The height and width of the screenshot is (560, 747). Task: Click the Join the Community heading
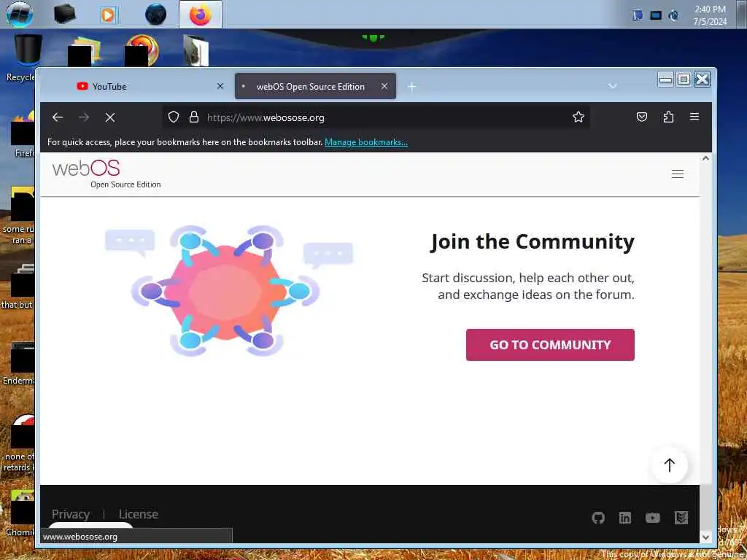532,241
